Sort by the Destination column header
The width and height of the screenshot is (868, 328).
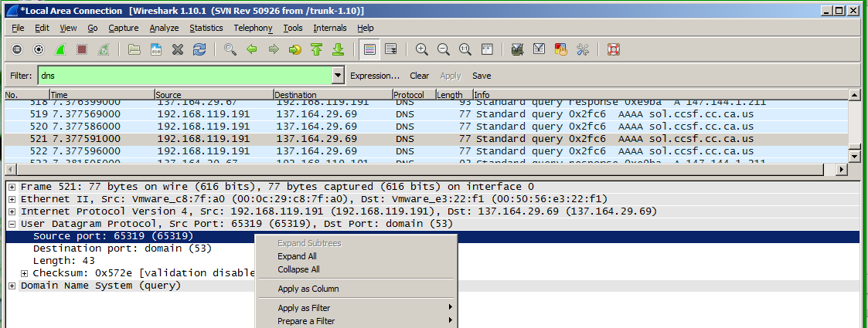click(x=332, y=95)
